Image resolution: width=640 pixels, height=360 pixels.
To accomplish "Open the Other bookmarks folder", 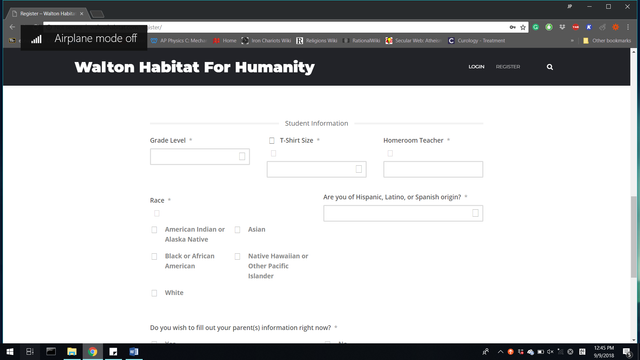I will (x=607, y=41).
